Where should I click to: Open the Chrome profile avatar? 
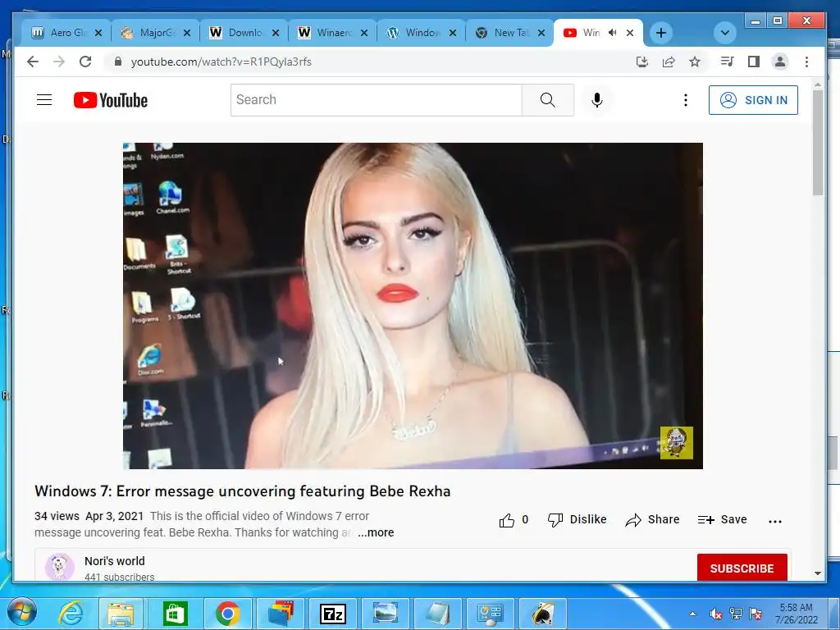pyautogui.click(x=780, y=62)
